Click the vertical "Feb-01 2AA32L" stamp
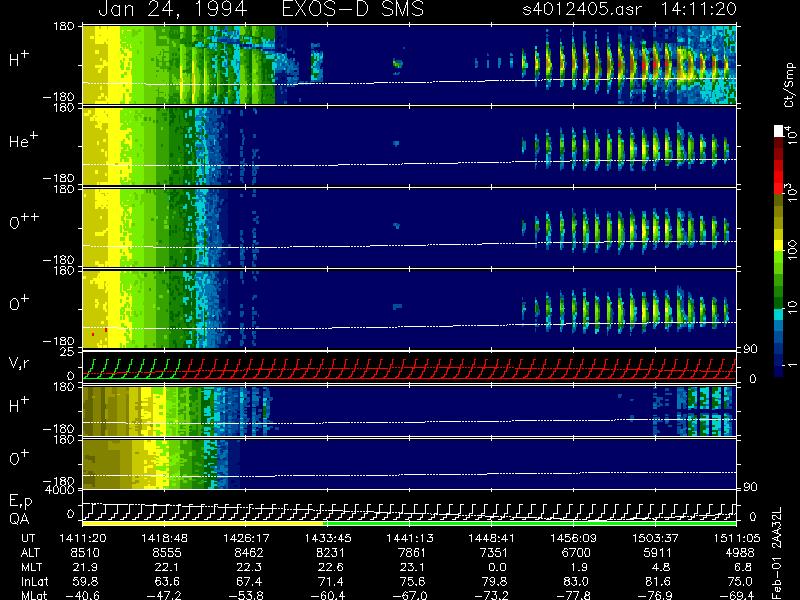800x600 pixels. (777, 553)
